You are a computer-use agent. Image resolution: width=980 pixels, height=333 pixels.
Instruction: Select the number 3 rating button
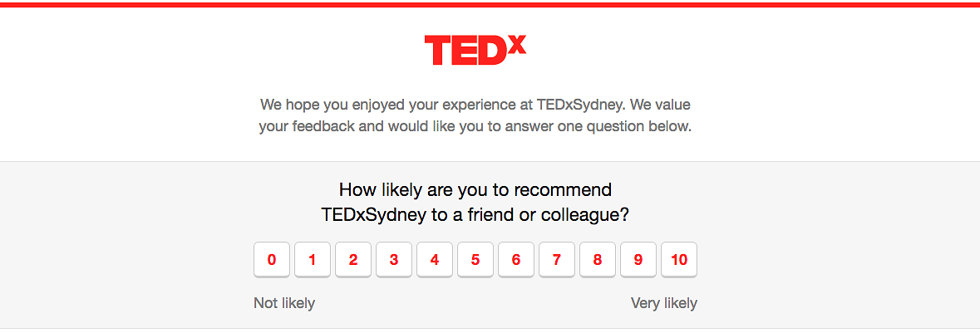394,260
